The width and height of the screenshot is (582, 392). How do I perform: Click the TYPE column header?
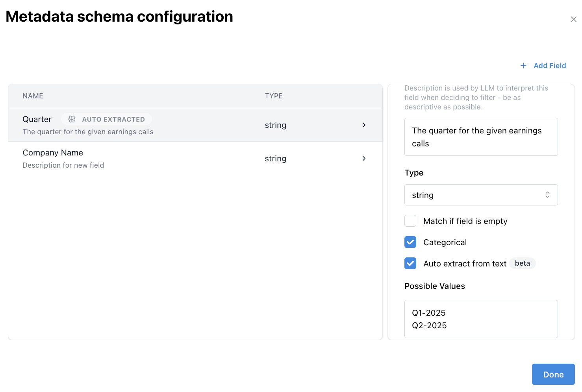point(274,96)
